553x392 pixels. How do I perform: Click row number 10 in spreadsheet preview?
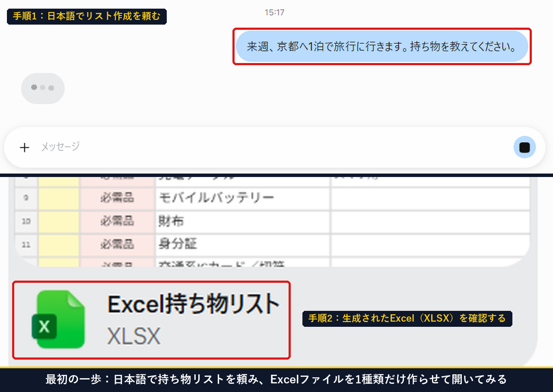click(x=26, y=222)
